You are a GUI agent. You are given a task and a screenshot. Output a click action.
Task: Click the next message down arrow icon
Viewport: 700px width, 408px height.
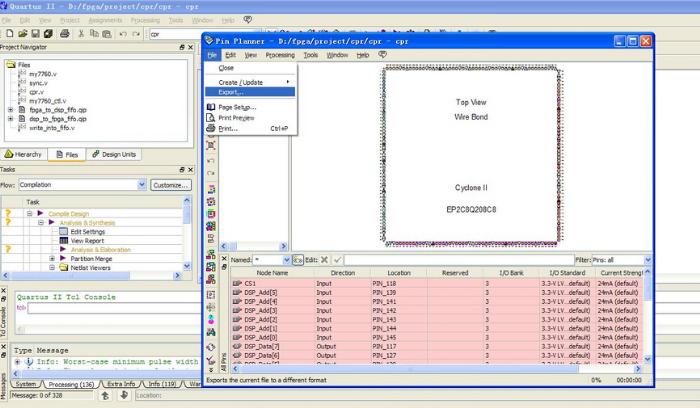tap(124, 396)
